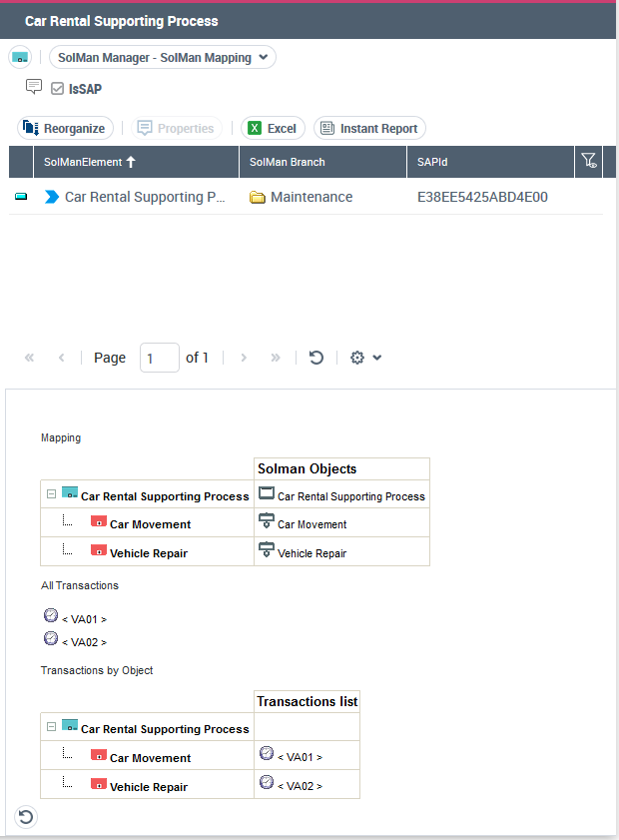Open the SolMan Manager - SolMan Mapping dropdown
This screenshot has width=619, height=840.
coord(163,58)
